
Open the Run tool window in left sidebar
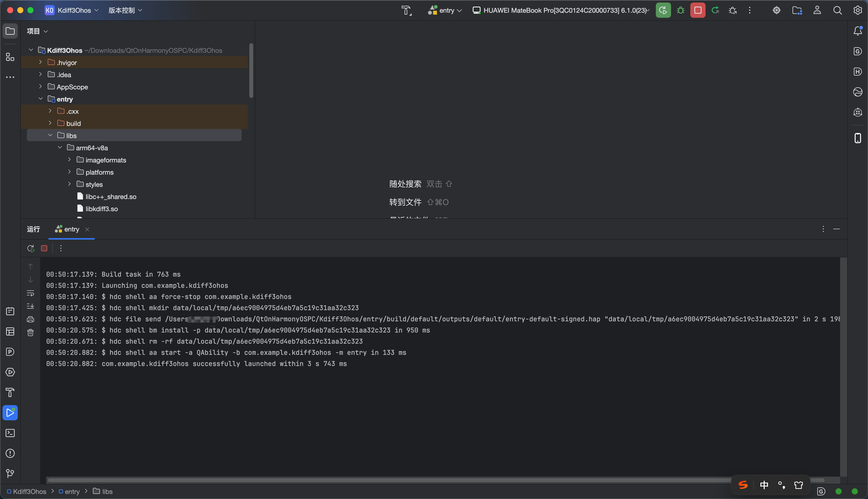[10, 413]
